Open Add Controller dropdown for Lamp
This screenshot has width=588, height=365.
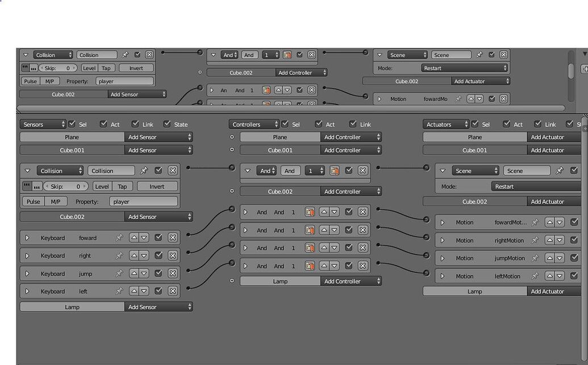[351, 281]
